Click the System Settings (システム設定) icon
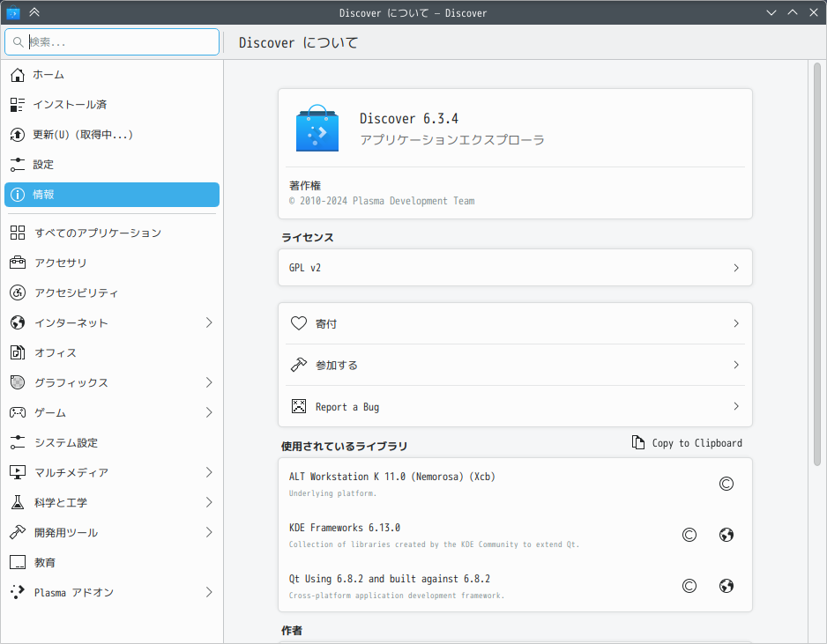The height and width of the screenshot is (644, 827). [18, 442]
